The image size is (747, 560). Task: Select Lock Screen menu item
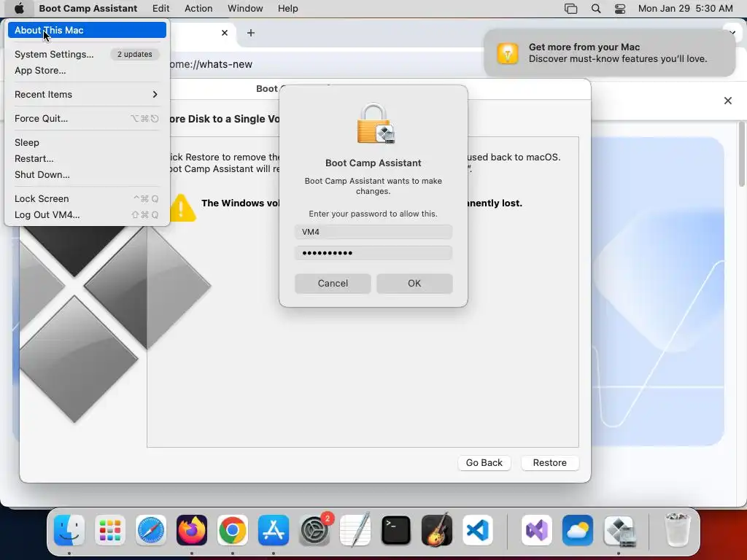(x=87, y=198)
